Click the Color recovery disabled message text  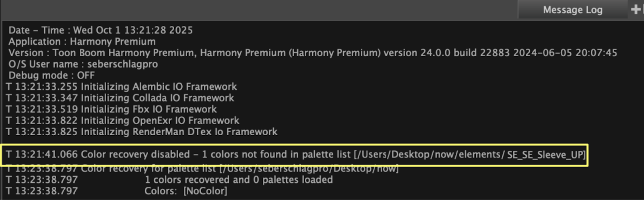135,154
